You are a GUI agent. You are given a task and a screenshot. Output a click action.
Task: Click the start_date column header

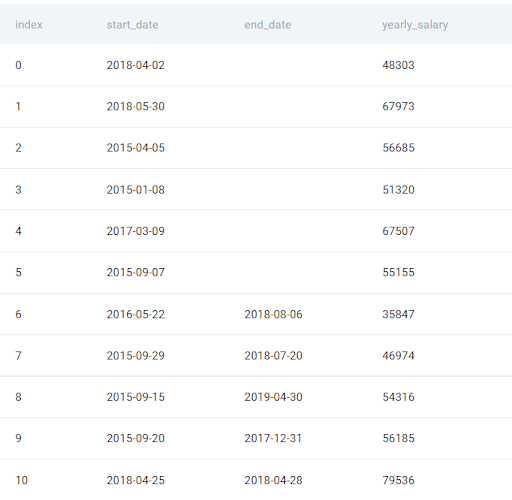pos(132,25)
